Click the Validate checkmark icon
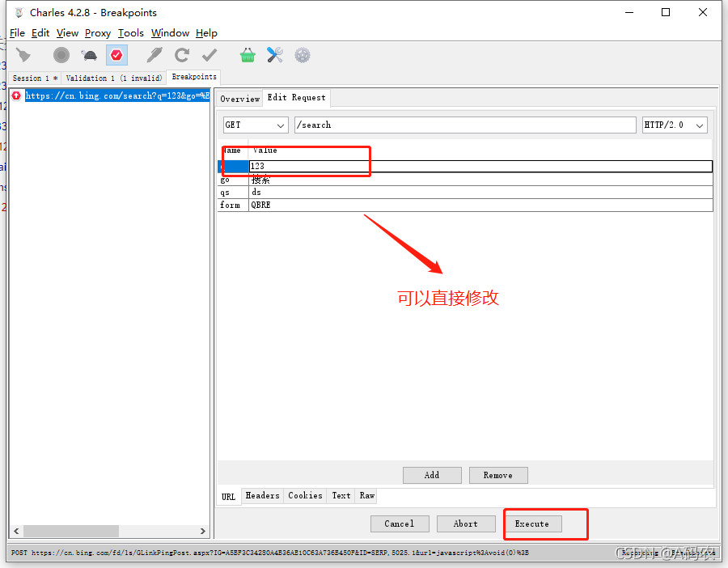 pyautogui.click(x=210, y=55)
